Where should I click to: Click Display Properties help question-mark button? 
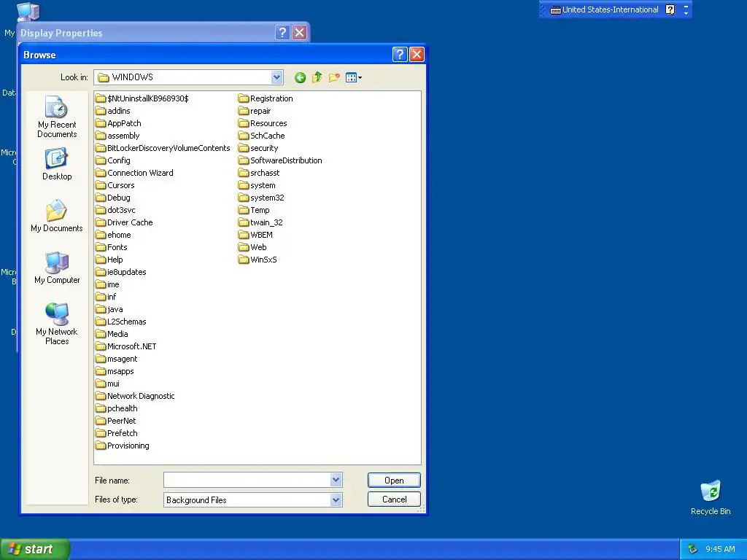pos(282,32)
